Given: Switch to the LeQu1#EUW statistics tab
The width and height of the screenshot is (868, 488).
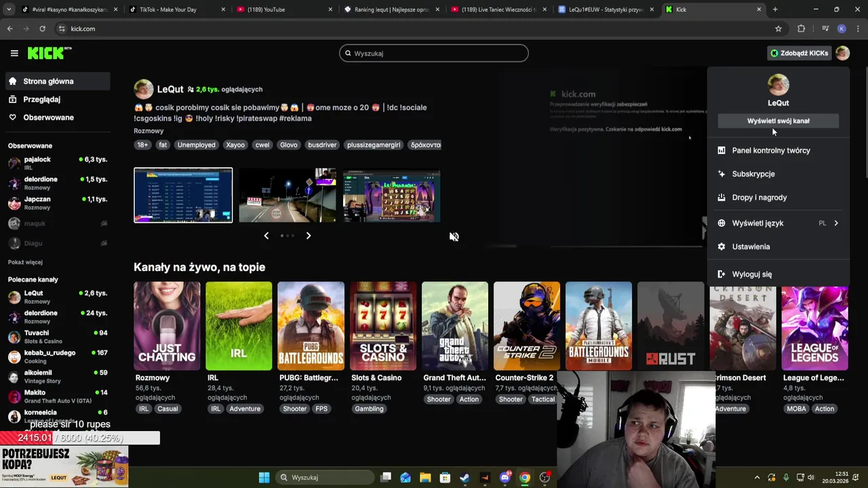Looking at the screenshot, I should [x=606, y=9].
